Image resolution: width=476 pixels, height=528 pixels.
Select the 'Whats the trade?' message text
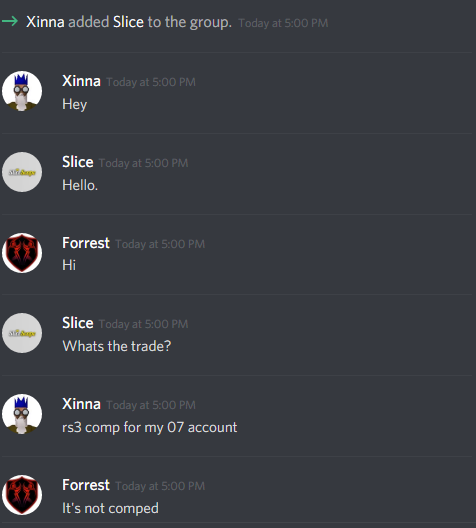116,346
